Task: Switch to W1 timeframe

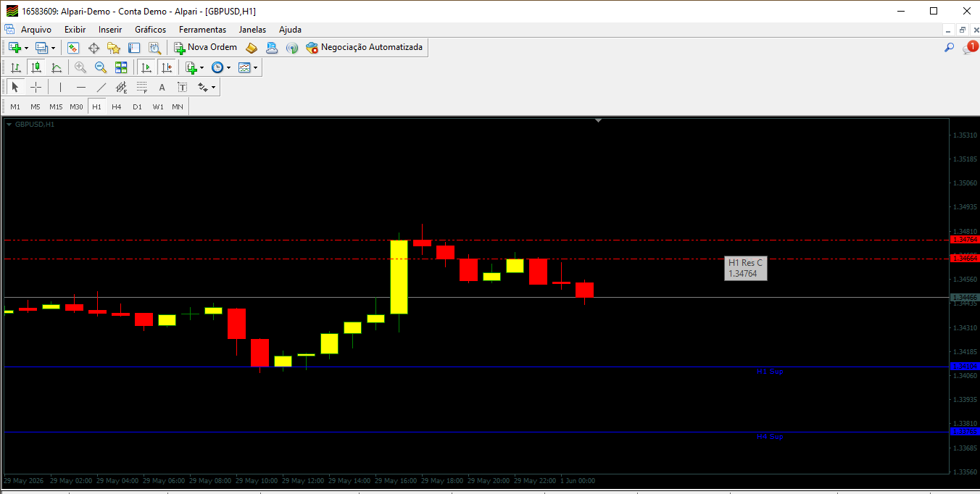Action: pos(158,106)
